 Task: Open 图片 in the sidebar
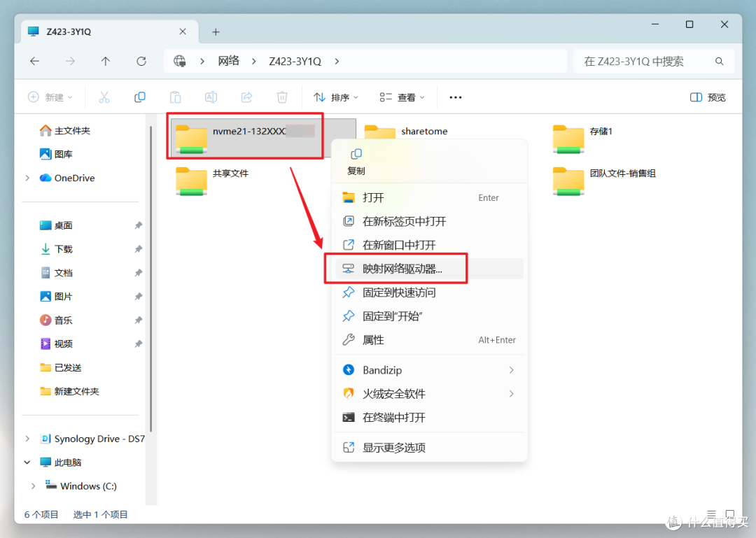(x=56, y=297)
